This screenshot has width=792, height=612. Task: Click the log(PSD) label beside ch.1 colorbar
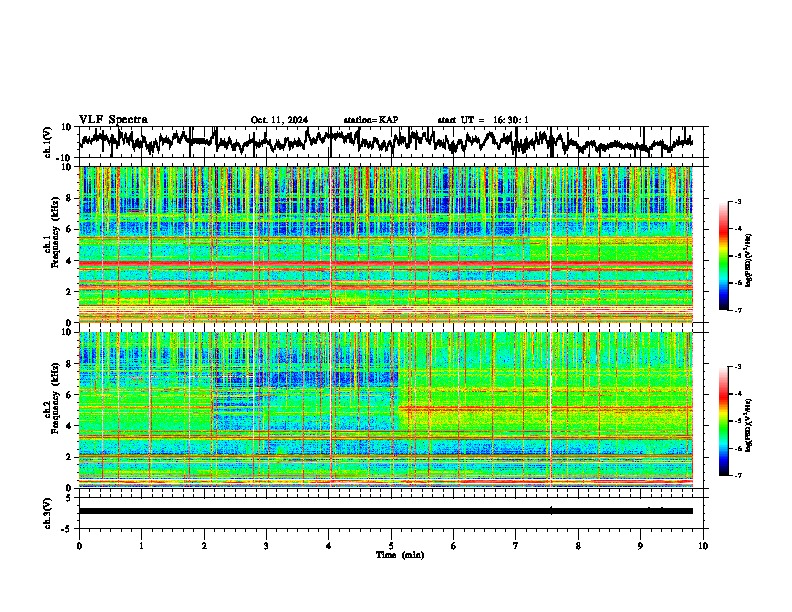point(748,260)
